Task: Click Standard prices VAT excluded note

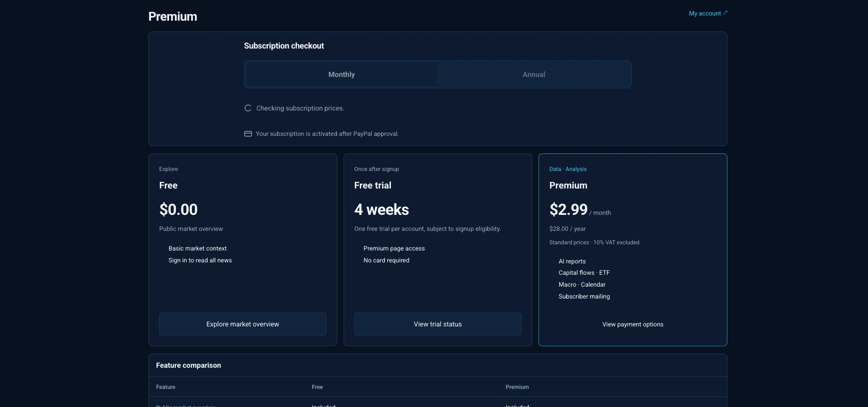Action: (x=594, y=242)
